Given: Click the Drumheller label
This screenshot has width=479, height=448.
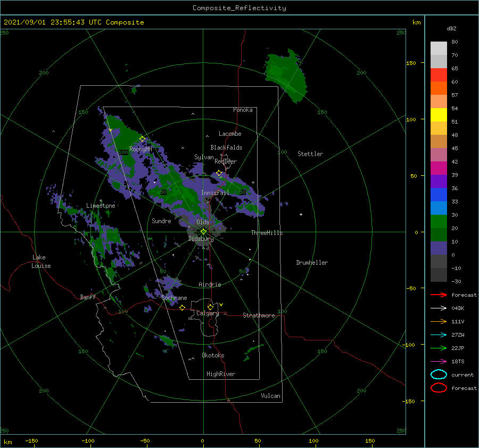Looking at the screenshot, I should [x=312, y=263].
